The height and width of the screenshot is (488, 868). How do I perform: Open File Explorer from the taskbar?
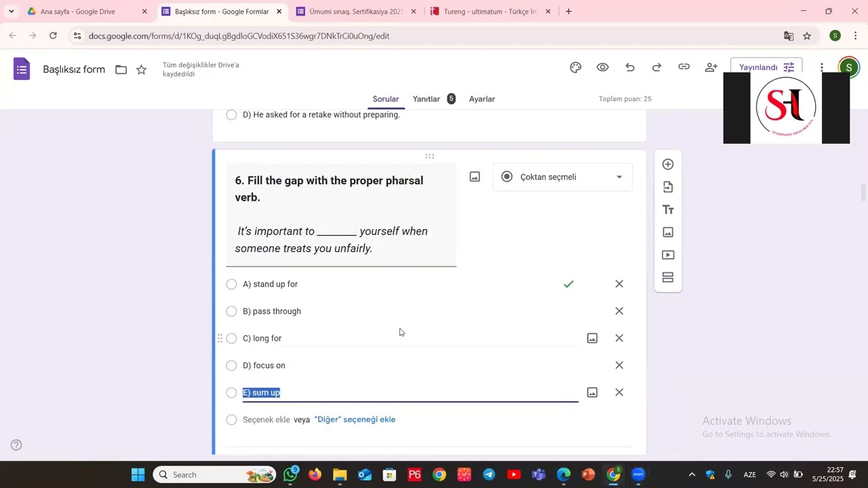pyautogui.click(x=340, y=474)
